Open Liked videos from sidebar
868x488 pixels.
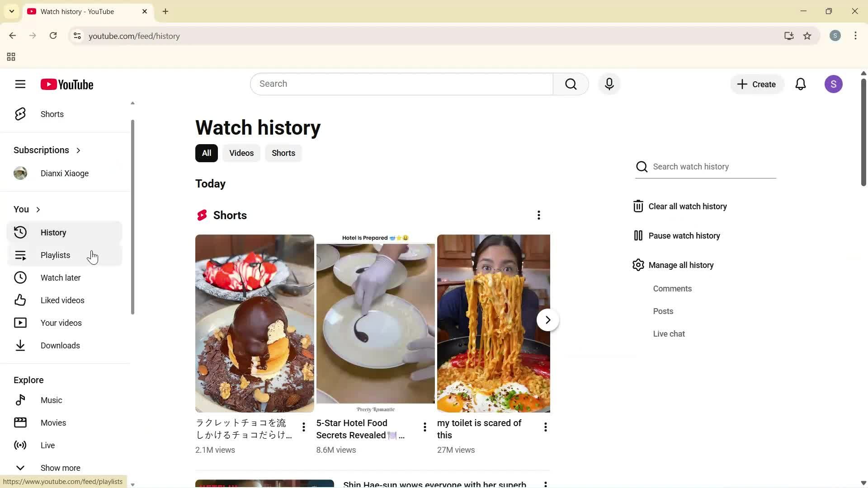(x=62, y=300)
